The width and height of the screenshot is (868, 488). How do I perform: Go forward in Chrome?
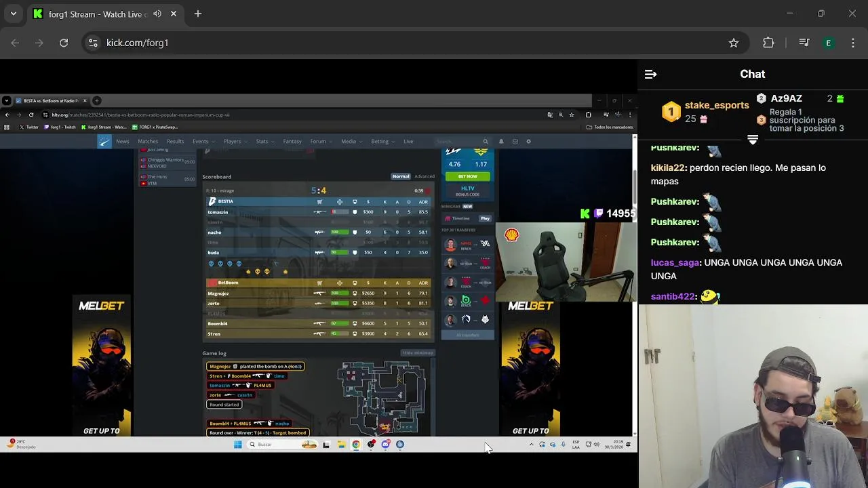tap(39, 43)
